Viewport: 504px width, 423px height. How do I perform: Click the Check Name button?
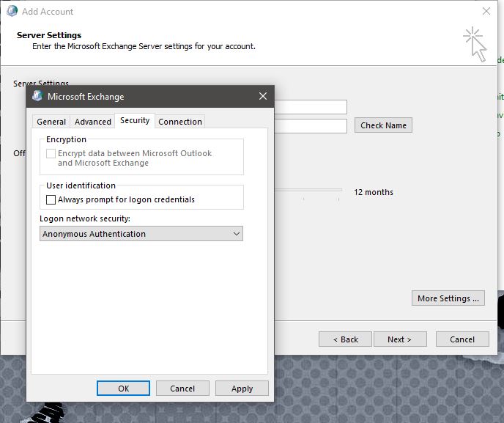point(383,125)
